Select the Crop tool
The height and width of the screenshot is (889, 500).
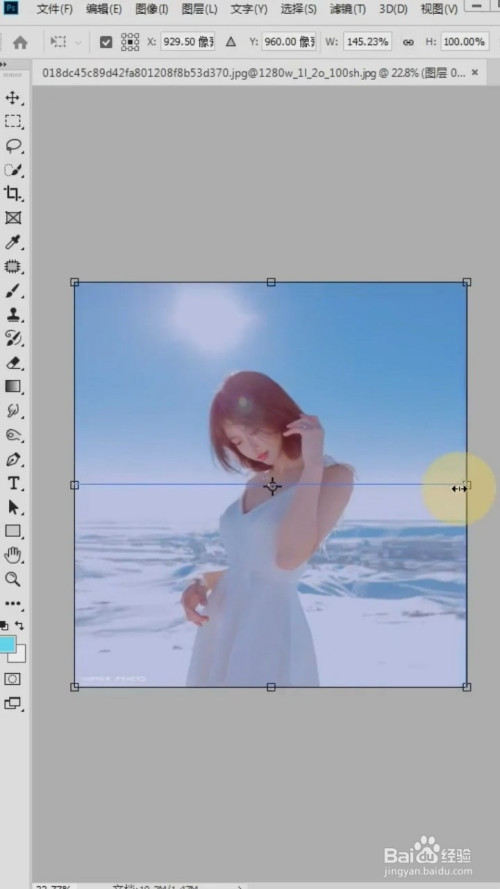coord(12,194)
